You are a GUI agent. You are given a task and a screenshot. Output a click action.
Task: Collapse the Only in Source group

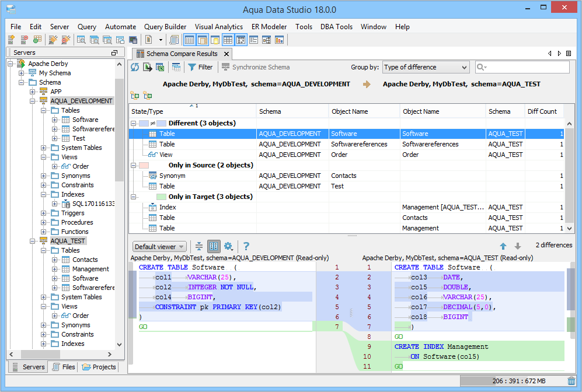point(133,166)
